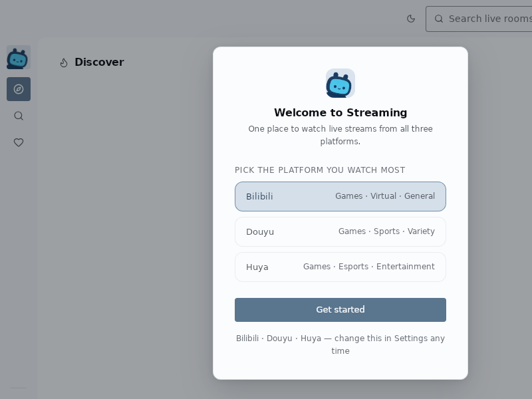
Task: Click the app mascot logo in sidebar
Action: [19, 57]
